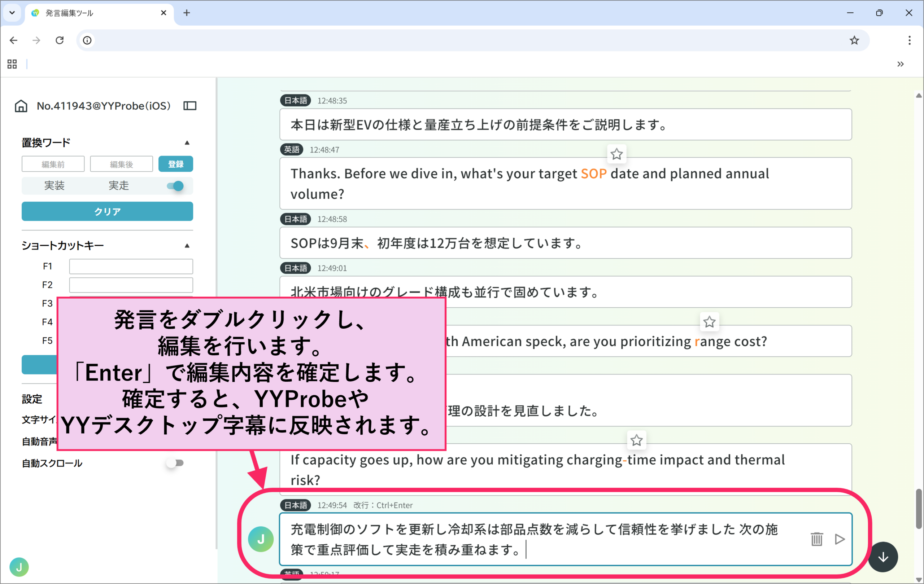Click the 編集前 input field
The width and height of the screenshot is (924, 584).
(x=53, y=164)
